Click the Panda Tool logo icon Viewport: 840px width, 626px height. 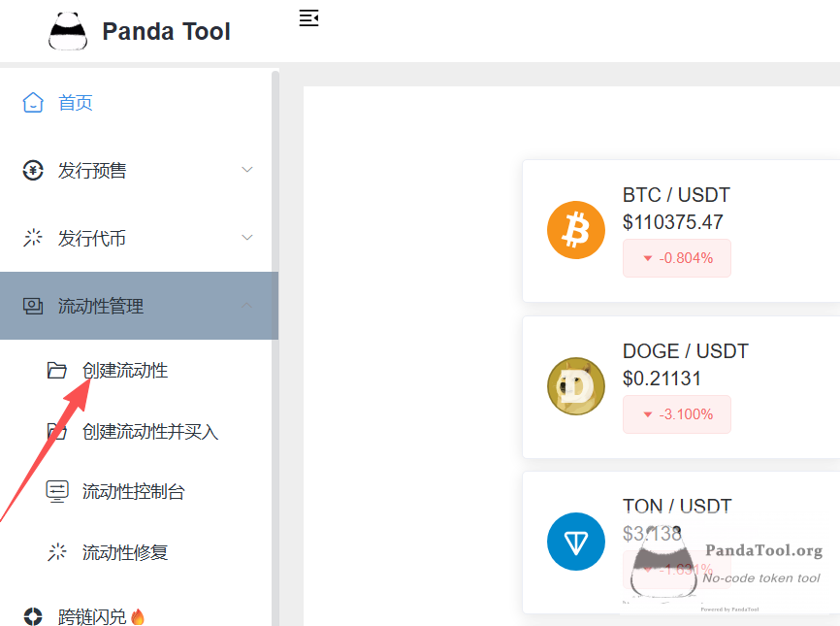click(x=68, y=31)
